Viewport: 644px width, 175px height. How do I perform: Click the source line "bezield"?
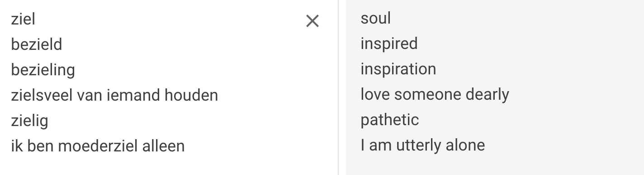(x=37, y=44)
